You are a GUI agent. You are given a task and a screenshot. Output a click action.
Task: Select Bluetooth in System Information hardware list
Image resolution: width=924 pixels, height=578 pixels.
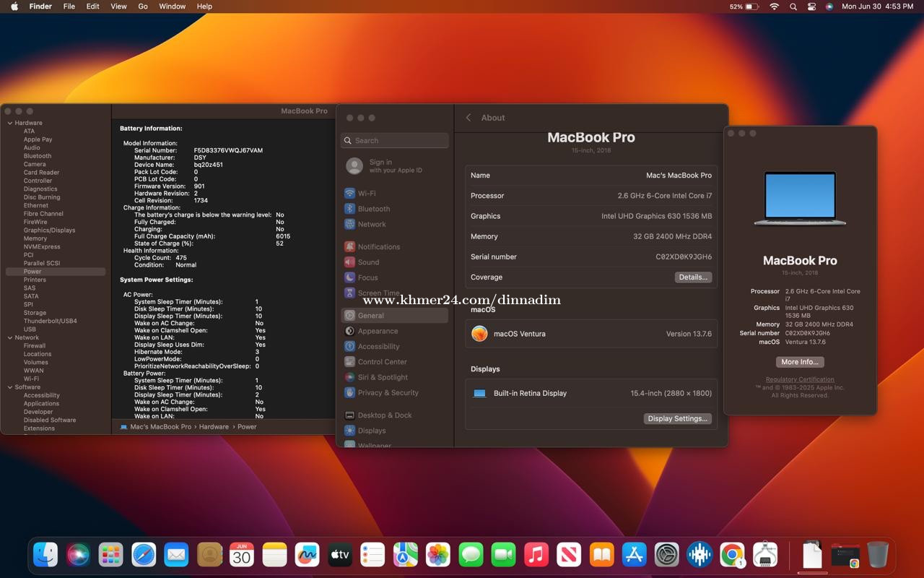[x=38, y=156]
